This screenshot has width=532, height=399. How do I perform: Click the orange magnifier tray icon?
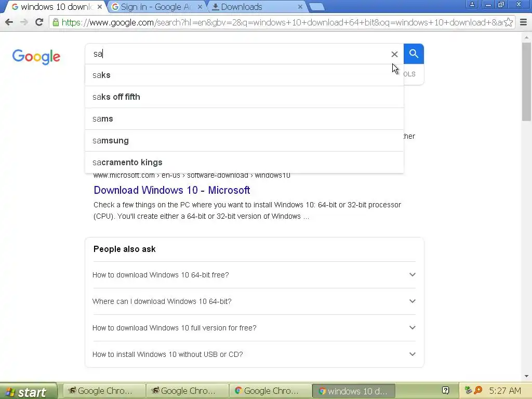click(478, 391)
